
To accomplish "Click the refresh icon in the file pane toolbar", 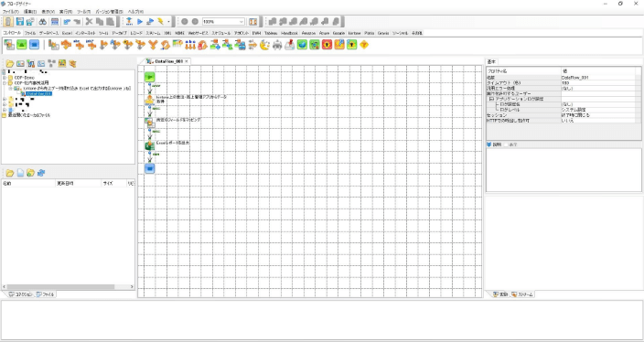I will pyautogui.click(x=41, y=173).
